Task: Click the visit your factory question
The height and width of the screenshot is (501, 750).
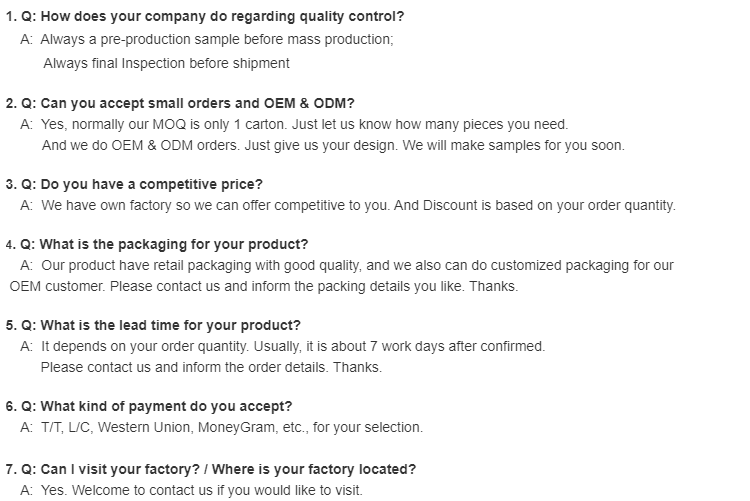Action: point(211,469)
